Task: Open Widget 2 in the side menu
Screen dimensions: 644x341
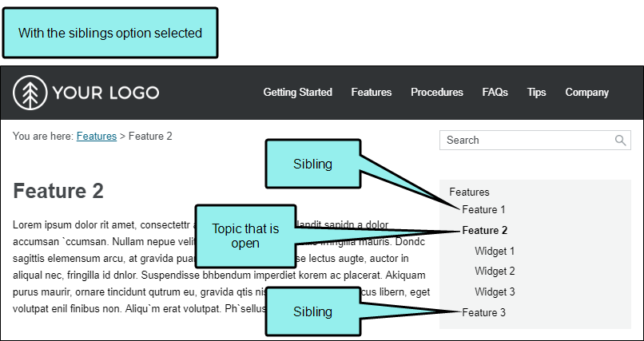Action: pyautogui.click(x=495, y=271)
